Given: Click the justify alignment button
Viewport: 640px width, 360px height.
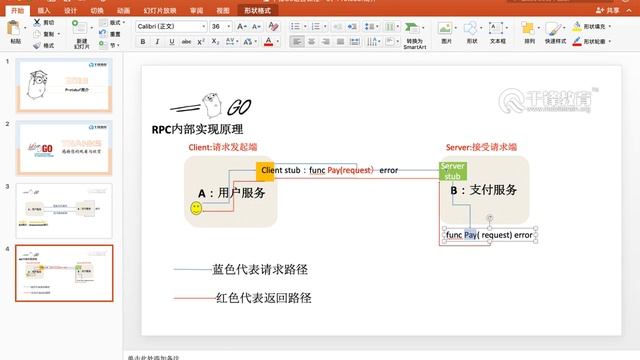Looking at the screenshot, I should [340, 42].
